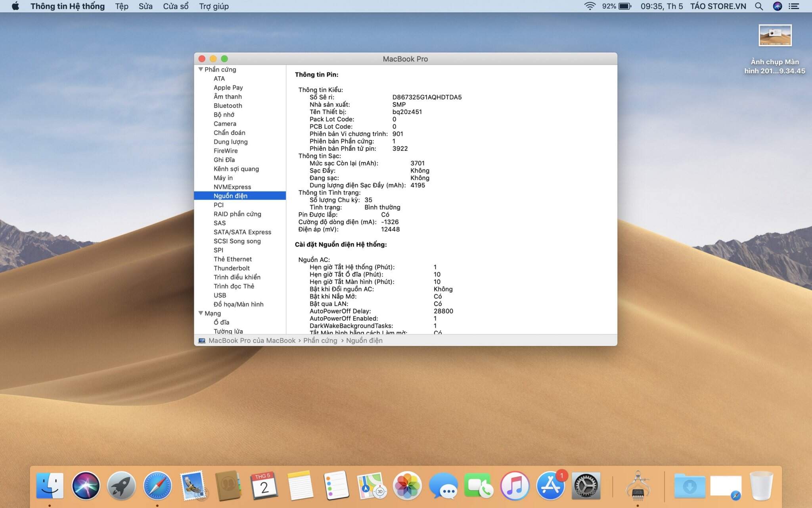Click the Wi-Fi status icon
Screen dimensions: 812x508
[x=590, y=6]
